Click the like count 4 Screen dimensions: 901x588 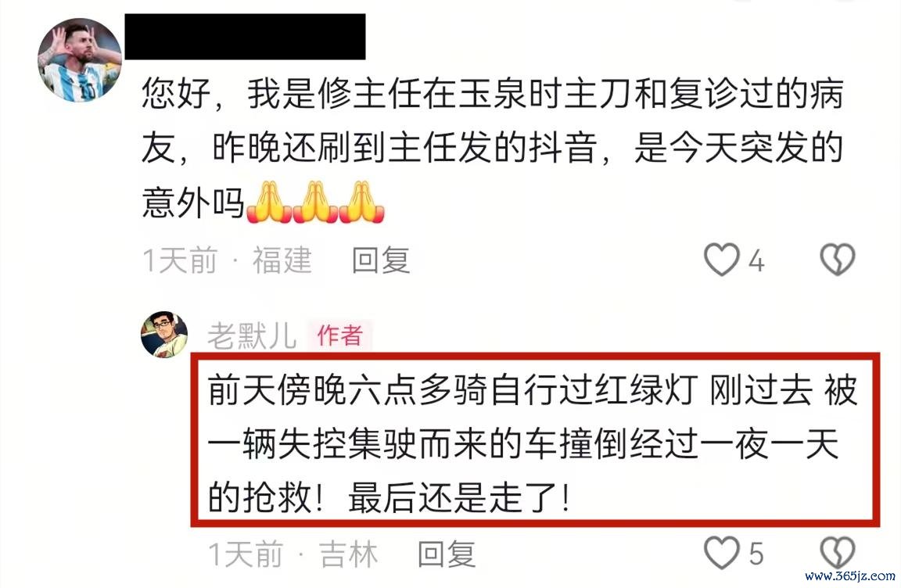coord(756,261)
